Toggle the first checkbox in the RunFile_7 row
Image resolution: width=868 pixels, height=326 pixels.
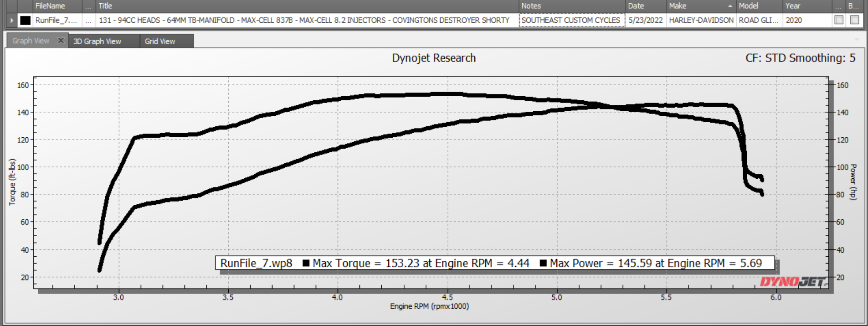point(839,20)
